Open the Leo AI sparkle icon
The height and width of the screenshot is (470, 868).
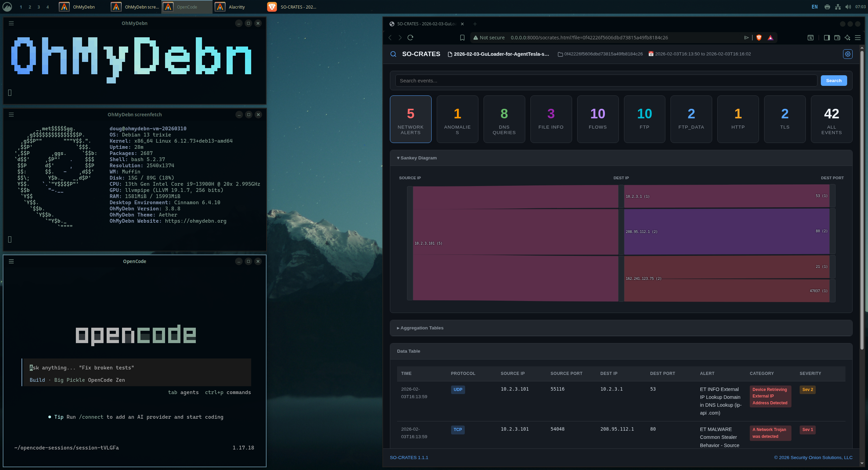(847, 38)
